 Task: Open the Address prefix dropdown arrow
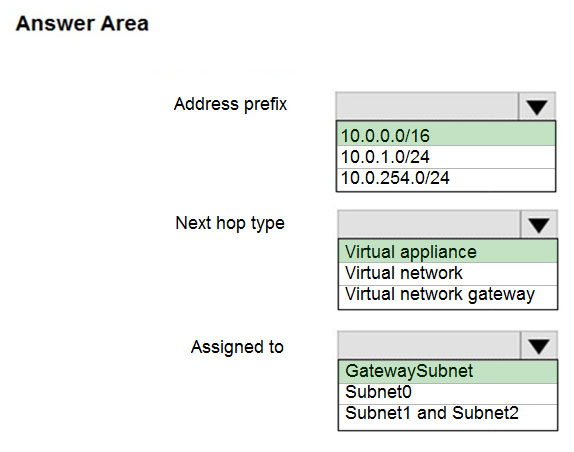537,107
